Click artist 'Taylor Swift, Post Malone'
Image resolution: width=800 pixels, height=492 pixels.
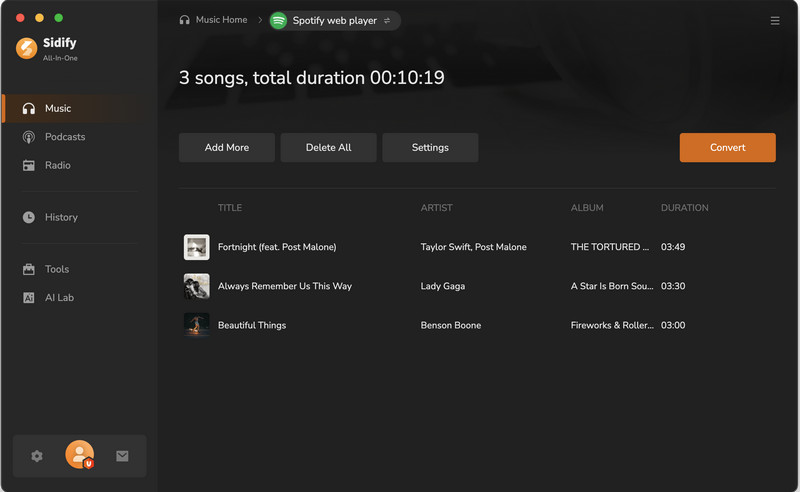pyautogui.click(x=473, y=247)
